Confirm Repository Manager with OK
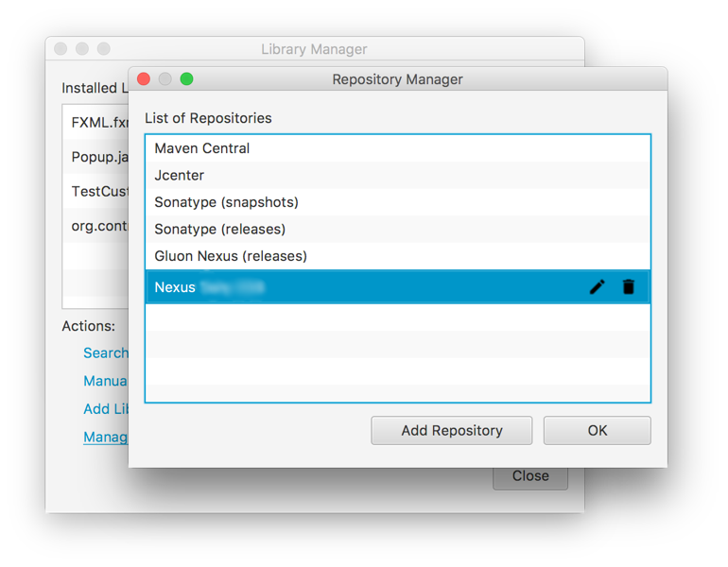The height and width of the screenshot is (567, 728). pos(598,431)
